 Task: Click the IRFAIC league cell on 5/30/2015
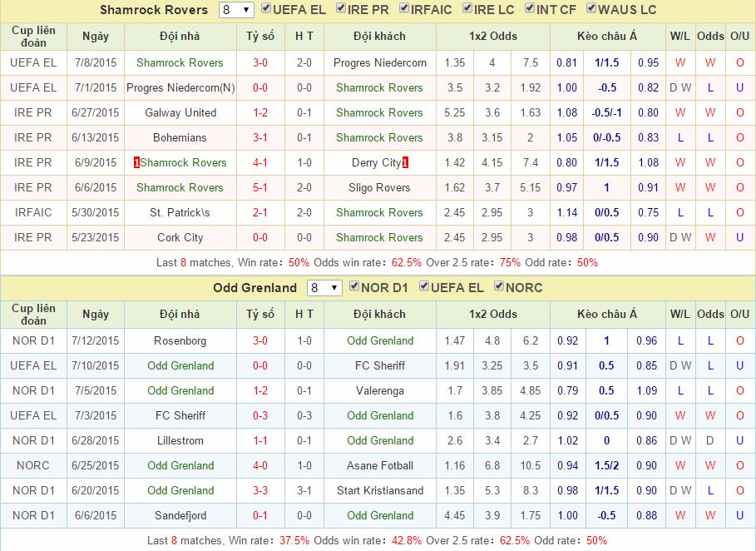33,213
